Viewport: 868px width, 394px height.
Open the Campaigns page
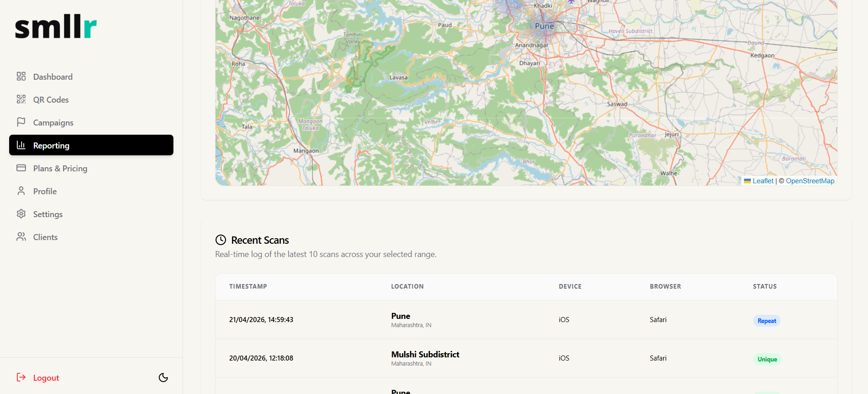[x=91, y=122]
